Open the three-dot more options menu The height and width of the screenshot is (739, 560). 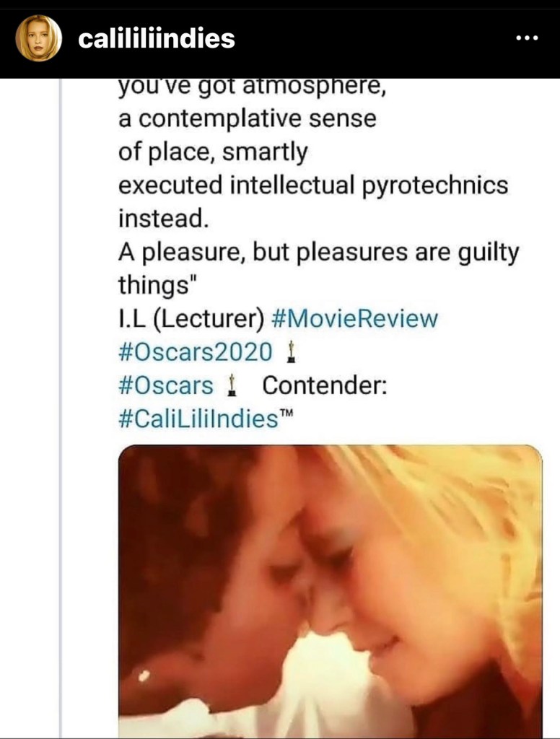(529, 39)
